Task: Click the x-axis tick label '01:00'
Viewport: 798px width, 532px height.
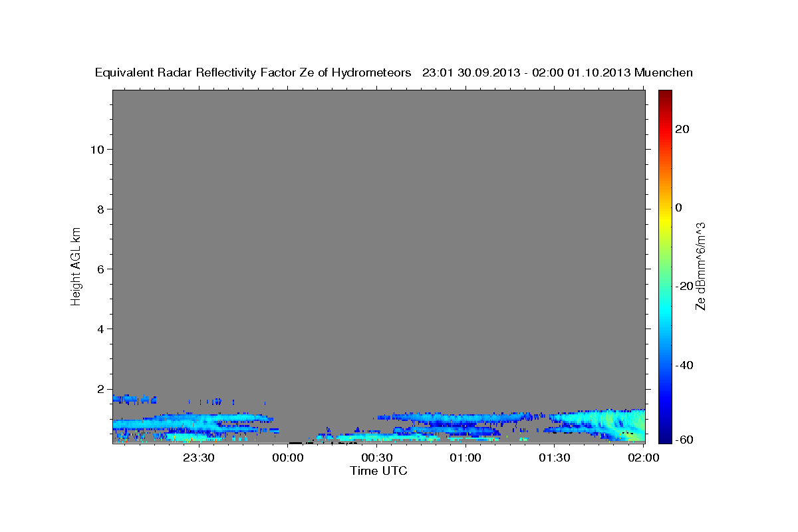Action: 465,458
